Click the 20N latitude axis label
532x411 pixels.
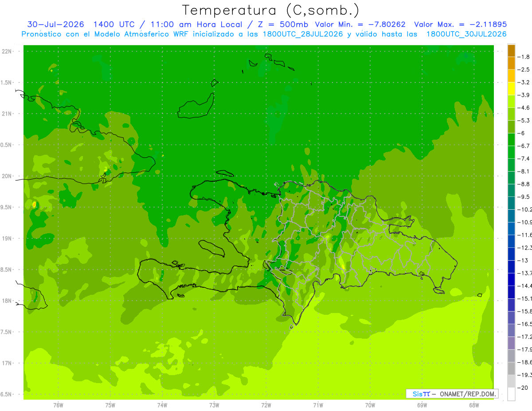[x=8, y=176]
